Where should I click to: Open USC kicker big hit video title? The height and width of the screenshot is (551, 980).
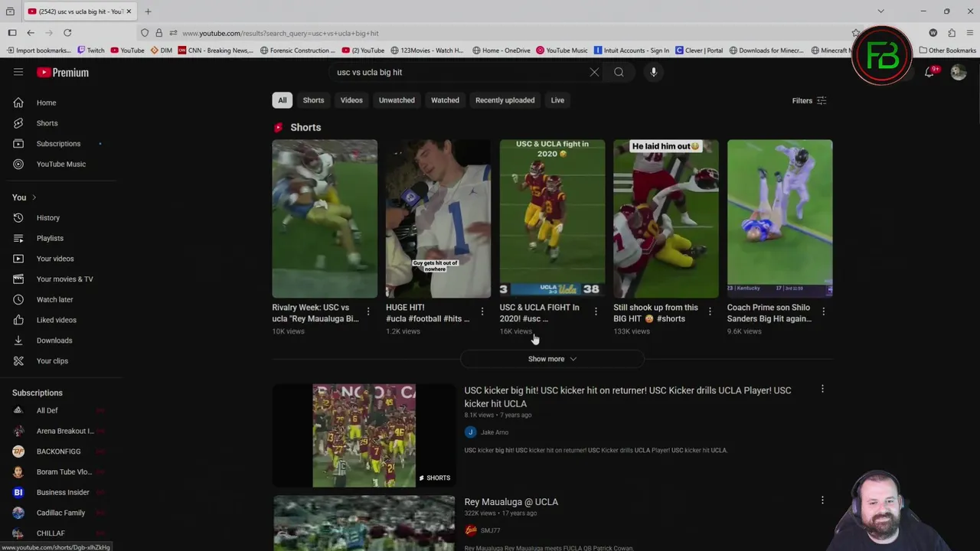(x=628, y=396)
